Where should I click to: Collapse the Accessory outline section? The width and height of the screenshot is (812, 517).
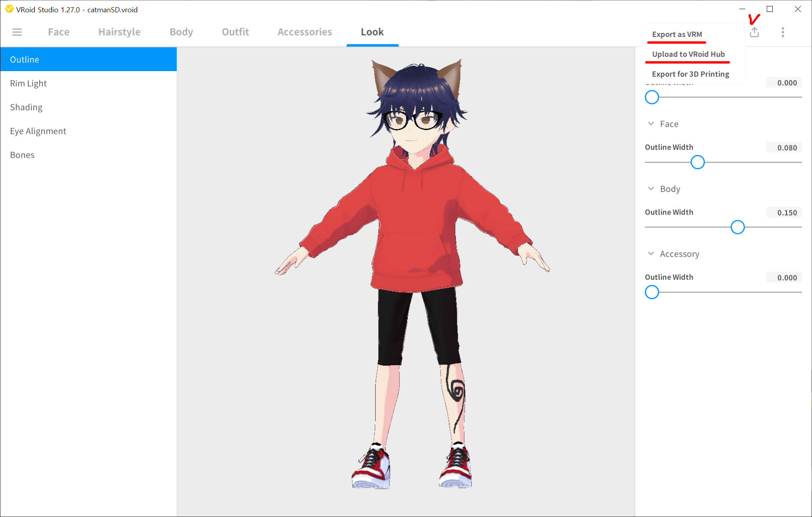tap(651, 254)
